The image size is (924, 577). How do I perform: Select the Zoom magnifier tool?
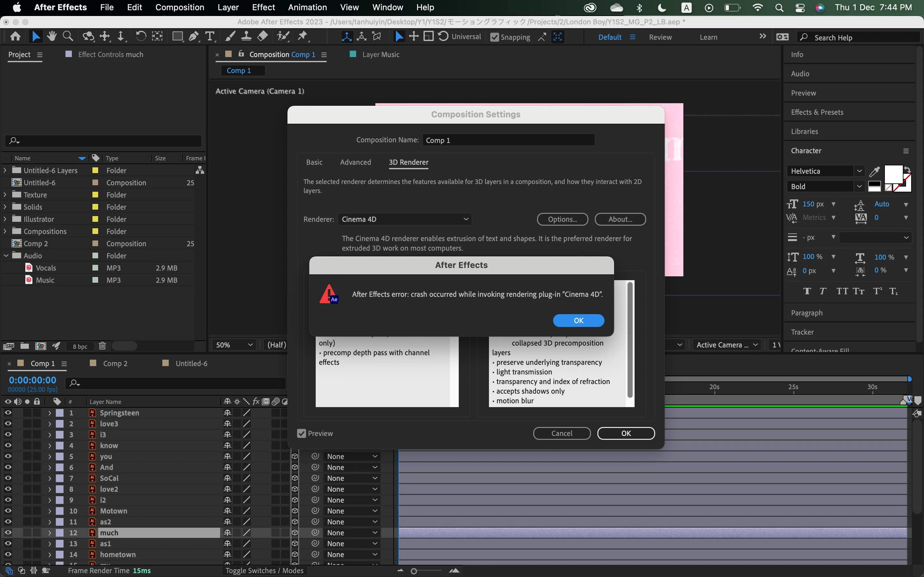coord(68,37)
